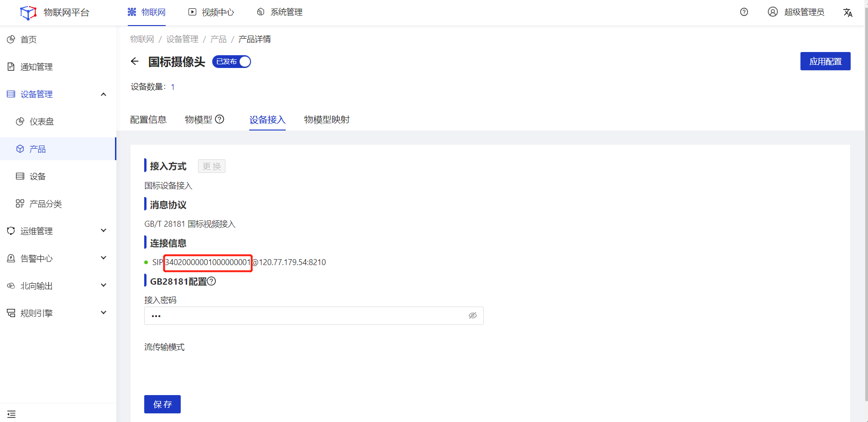Expand the 规则引擎 sidebar menu
The height and width of the screenshot is (422, 868).
tap(104, 313)
